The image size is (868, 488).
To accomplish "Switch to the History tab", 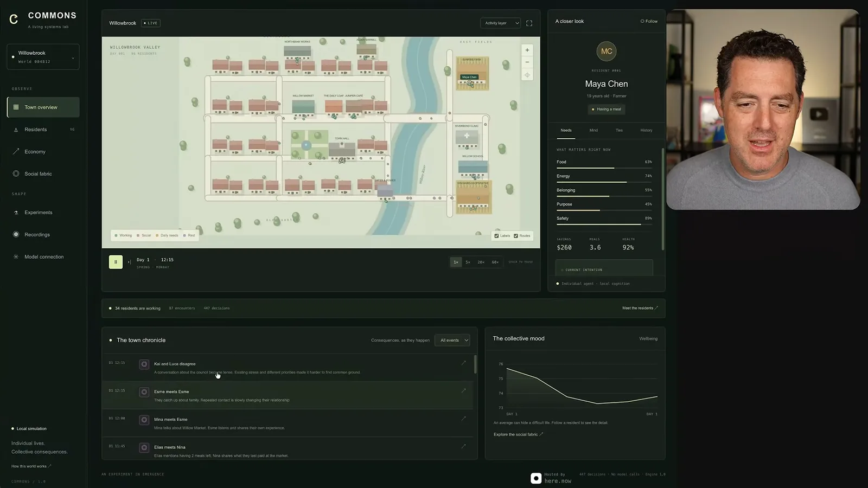I will (646, 130).
